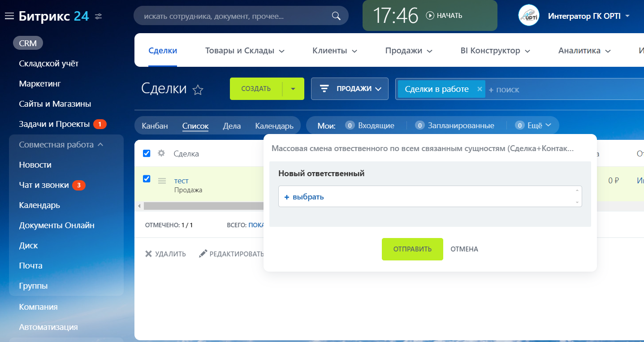Click the 0 ₽ amount cell
The image size is (644, 342).
613,181
